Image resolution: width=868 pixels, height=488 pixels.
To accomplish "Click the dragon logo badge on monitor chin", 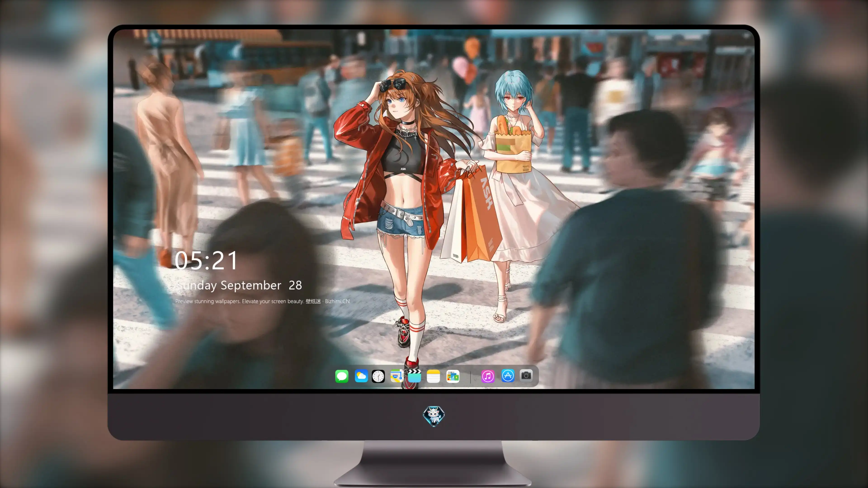I will click(434, 416).
